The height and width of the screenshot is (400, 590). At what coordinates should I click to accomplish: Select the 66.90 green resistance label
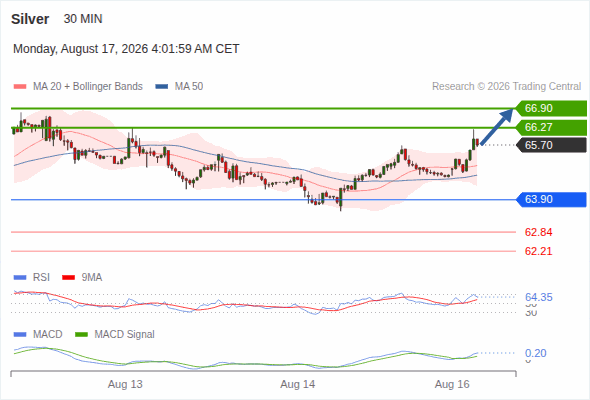[x=551, y=108]
